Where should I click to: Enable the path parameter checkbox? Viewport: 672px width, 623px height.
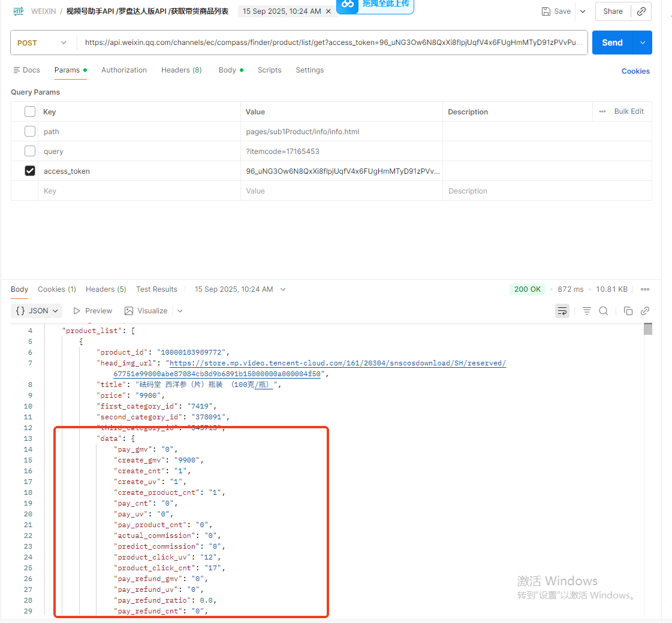click(29, 131)
